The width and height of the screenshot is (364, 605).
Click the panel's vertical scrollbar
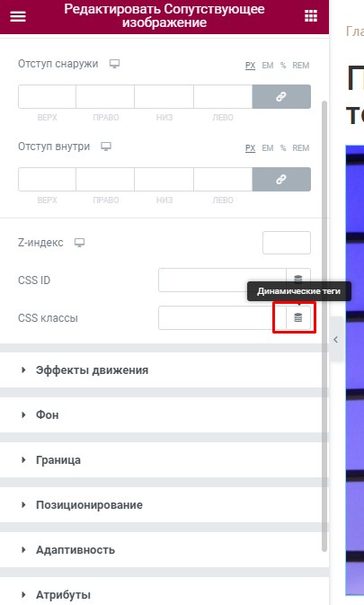point(324,326)
